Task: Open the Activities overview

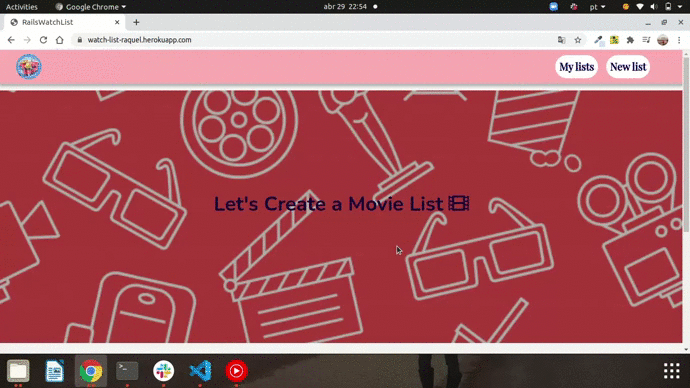Action: 22,7
